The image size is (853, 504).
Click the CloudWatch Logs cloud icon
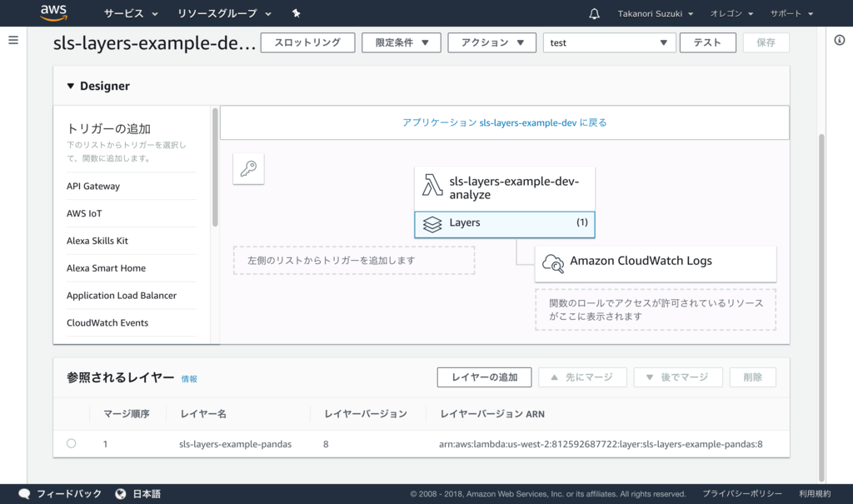pyautogui.click(x=553, y=263)
